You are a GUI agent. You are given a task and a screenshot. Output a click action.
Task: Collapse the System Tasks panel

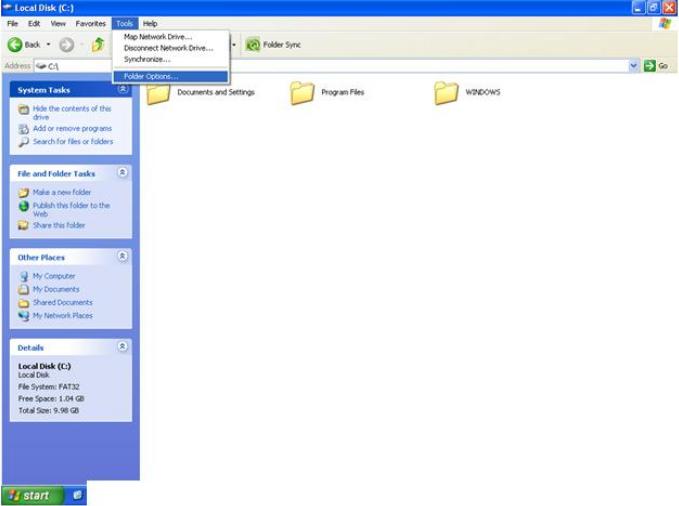pos(122,89)
